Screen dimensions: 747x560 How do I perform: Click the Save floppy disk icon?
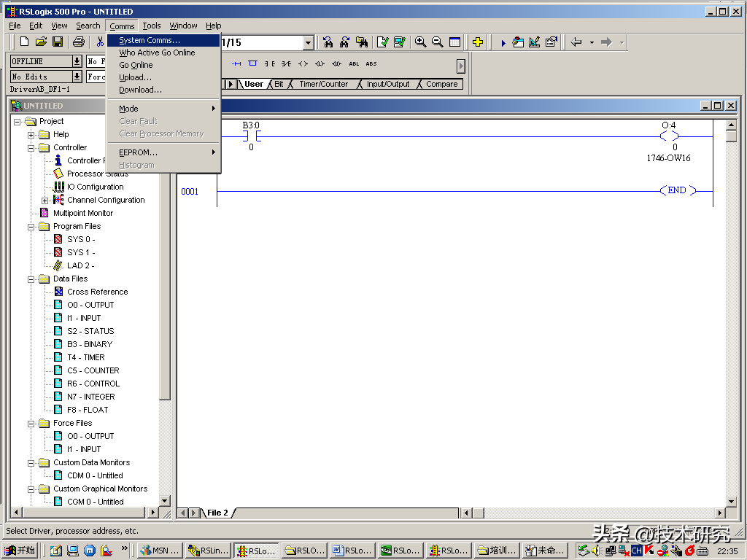(58, 42)
